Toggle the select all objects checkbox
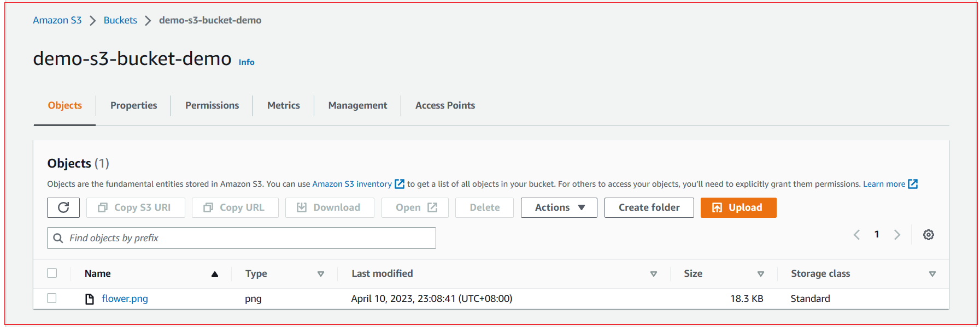 click(x=52, y=273)
